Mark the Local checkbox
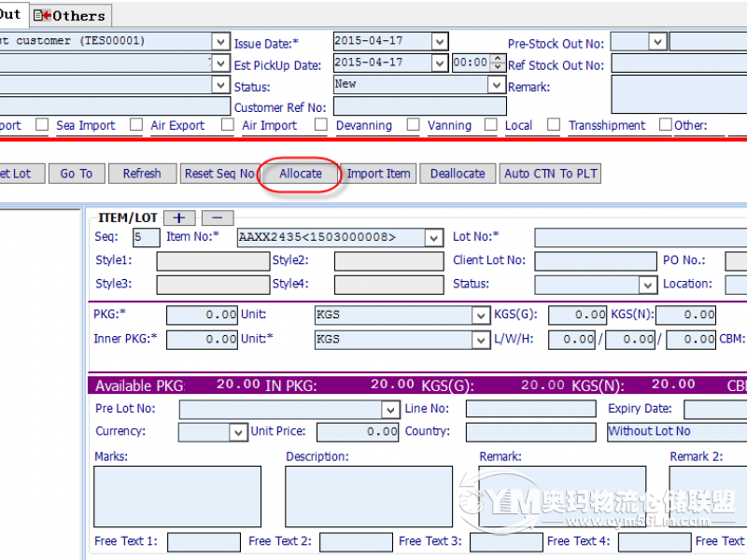Image resolution: width=747 pixels, height=560 pixels. tap(491, 125)
